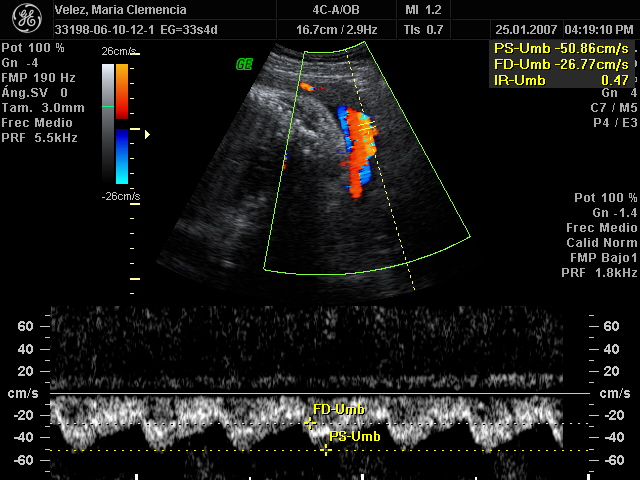This screenshot has height=480, width=640.
Task: Click the red-orange color Doppler velocity bar
Action: (122, 92)
